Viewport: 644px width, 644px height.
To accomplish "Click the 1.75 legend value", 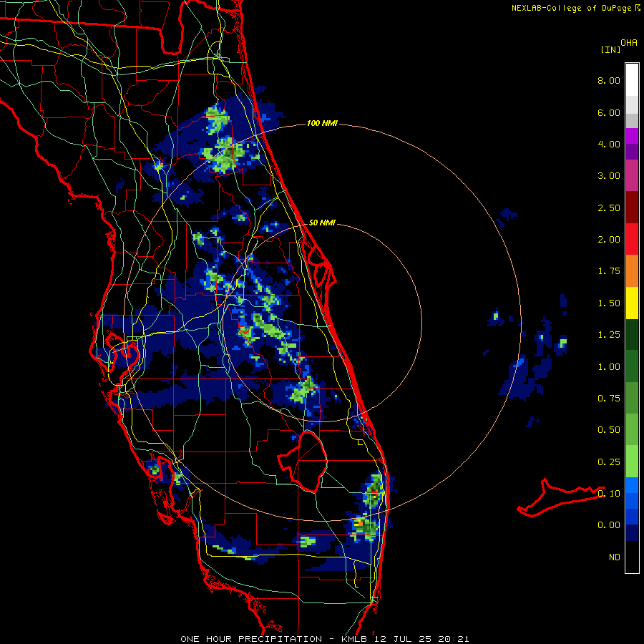I will click(x=609, y=271).
